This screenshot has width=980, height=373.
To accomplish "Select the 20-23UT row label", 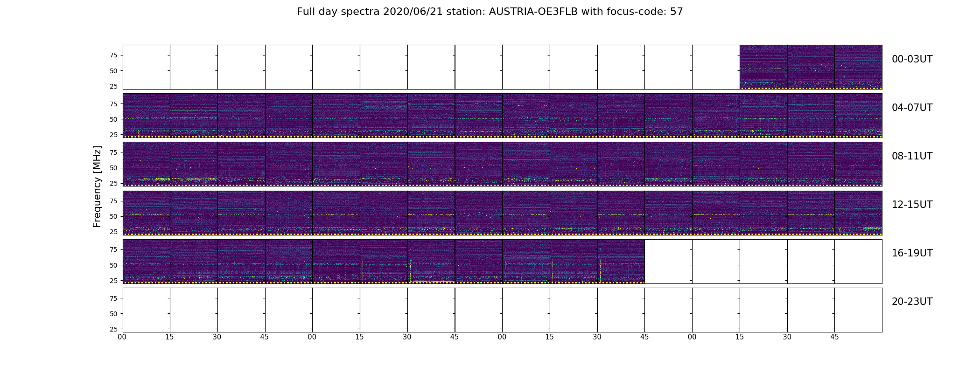I will point(912,302).
